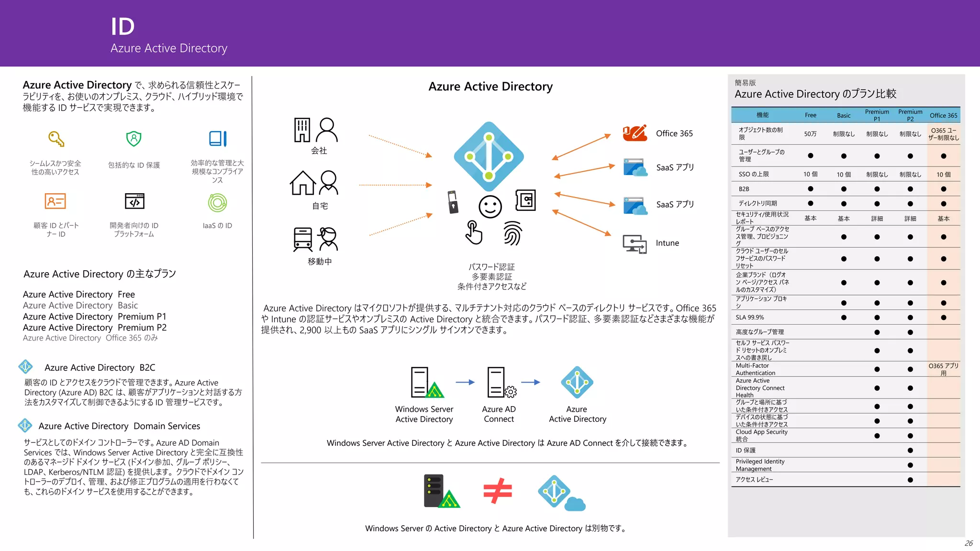Click the Multi-Factor Authentication row label
The image size is (980, 551).
coord(756,369)
